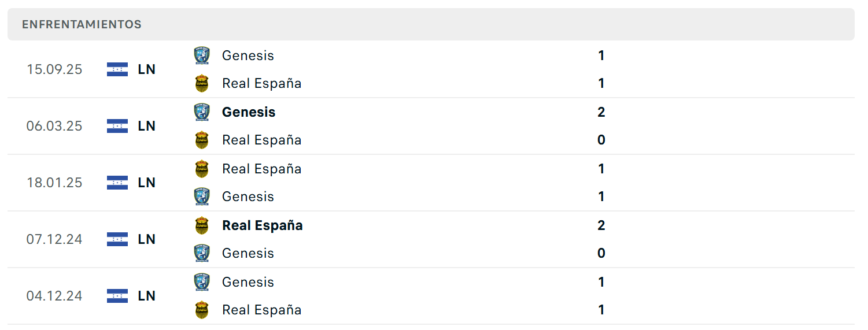Select LN league label on 18.01.25 row

(x=147, y=183)
